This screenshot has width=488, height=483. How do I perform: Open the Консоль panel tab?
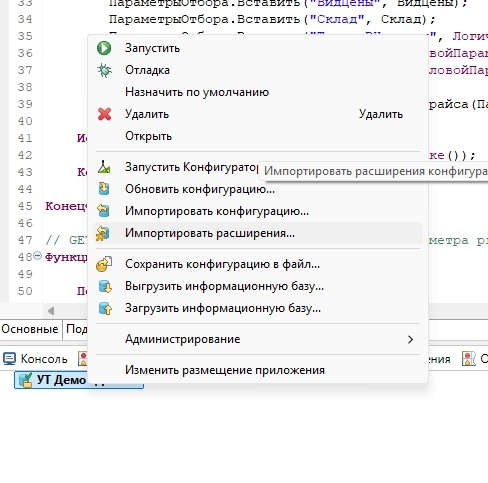(36, 359)
